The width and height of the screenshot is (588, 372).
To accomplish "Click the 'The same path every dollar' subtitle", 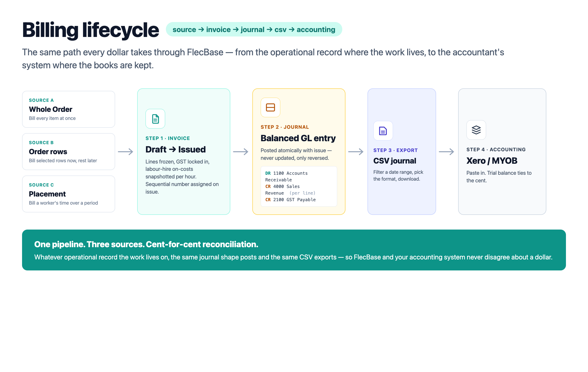I will pyautogui.click(x=263, y=59).
